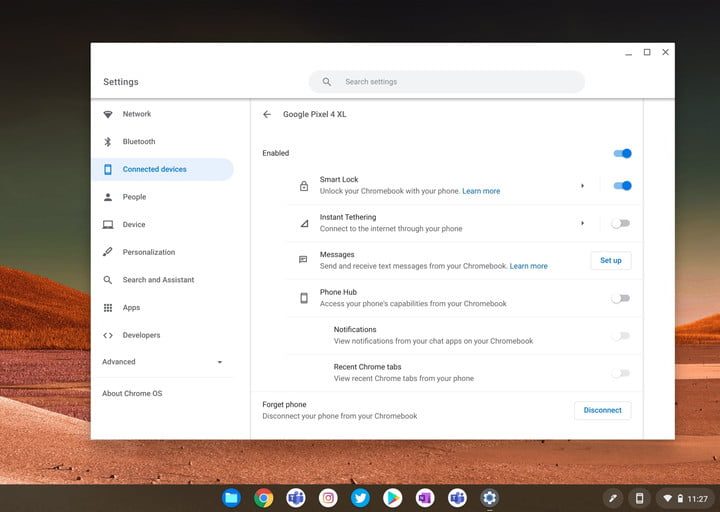Click the Phone Hub phone icon
This screenshot has width=720, height=512.
[x=304, y=298]
